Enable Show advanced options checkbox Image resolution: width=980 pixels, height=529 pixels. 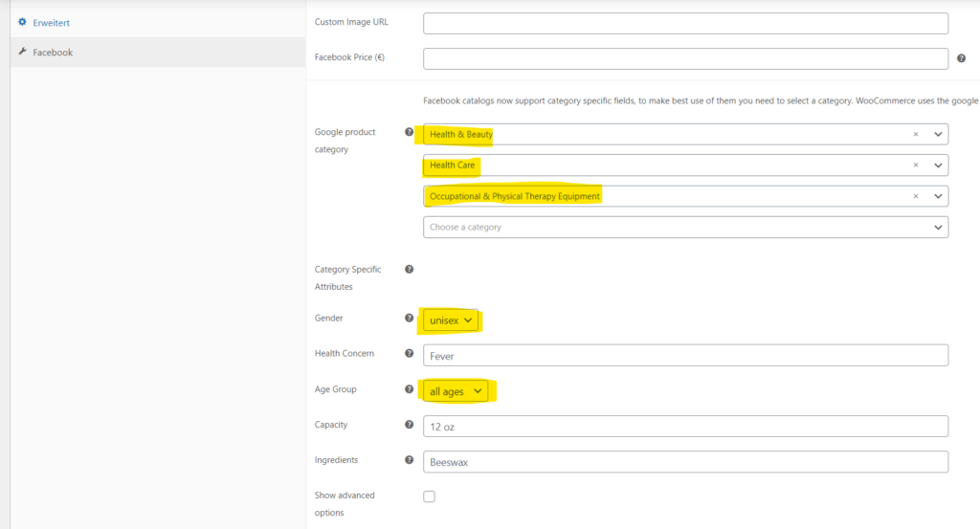pyautogui.click(x=429, y=496)
